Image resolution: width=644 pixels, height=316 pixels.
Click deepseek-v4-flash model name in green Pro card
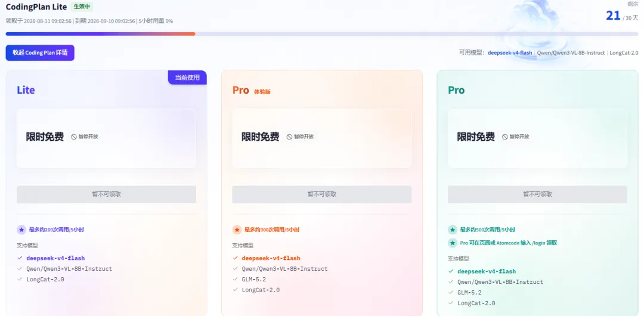(x=487, y=271)
